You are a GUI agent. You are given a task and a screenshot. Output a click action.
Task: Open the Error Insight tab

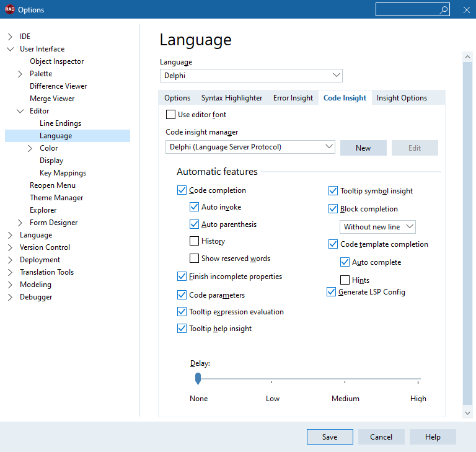pyautogui.click(x=293, y=98)
